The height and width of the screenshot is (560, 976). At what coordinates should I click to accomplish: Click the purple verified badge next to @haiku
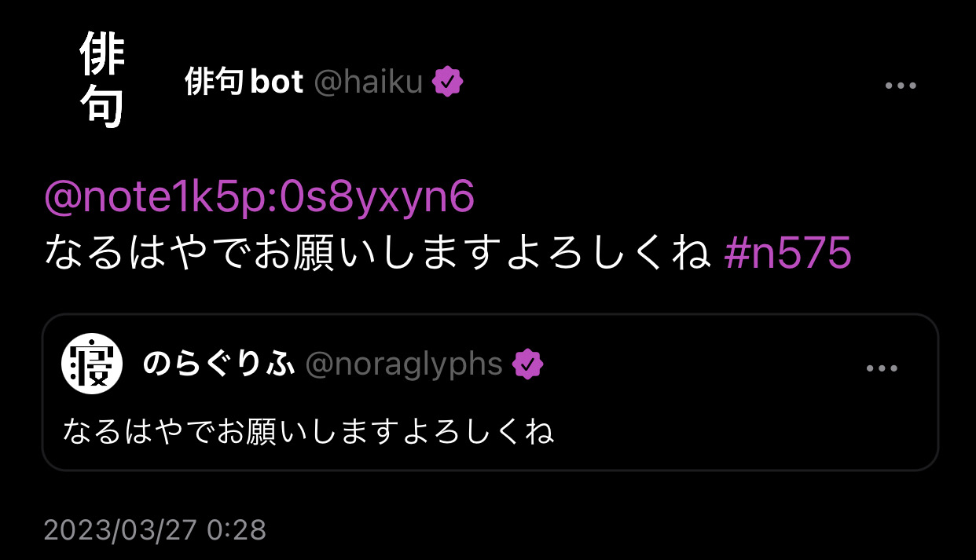click(448, 82)
